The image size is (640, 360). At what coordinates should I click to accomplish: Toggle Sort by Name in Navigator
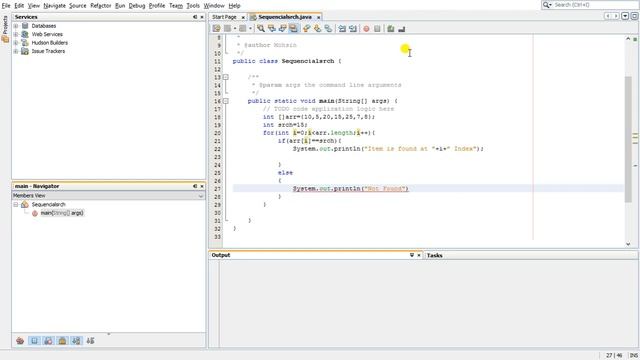(x=76, y=341)
